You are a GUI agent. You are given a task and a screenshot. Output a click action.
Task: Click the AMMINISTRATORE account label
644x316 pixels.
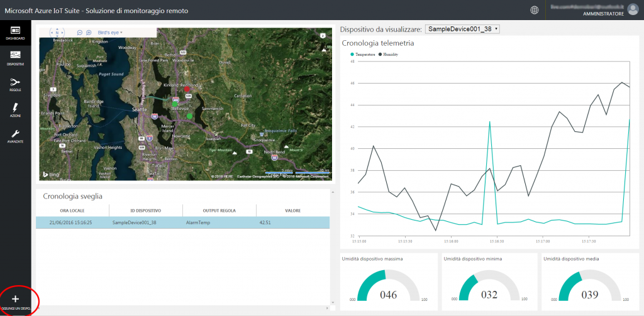pos(603,14)
